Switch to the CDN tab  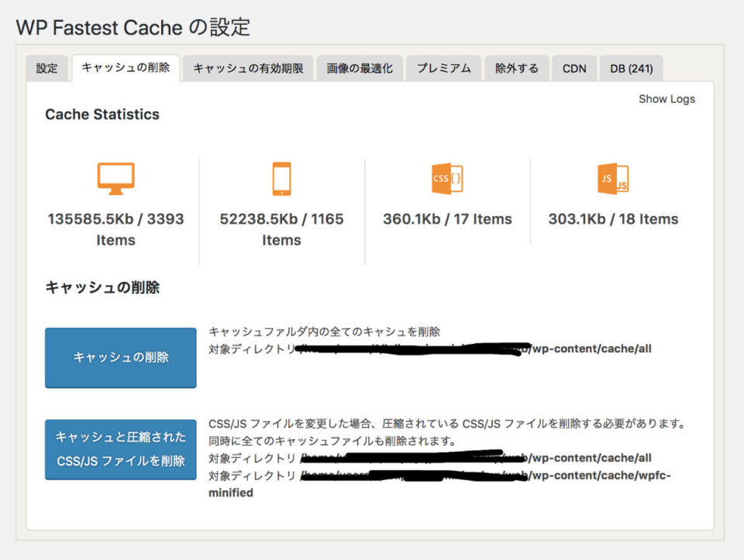[x=574, y=68]
